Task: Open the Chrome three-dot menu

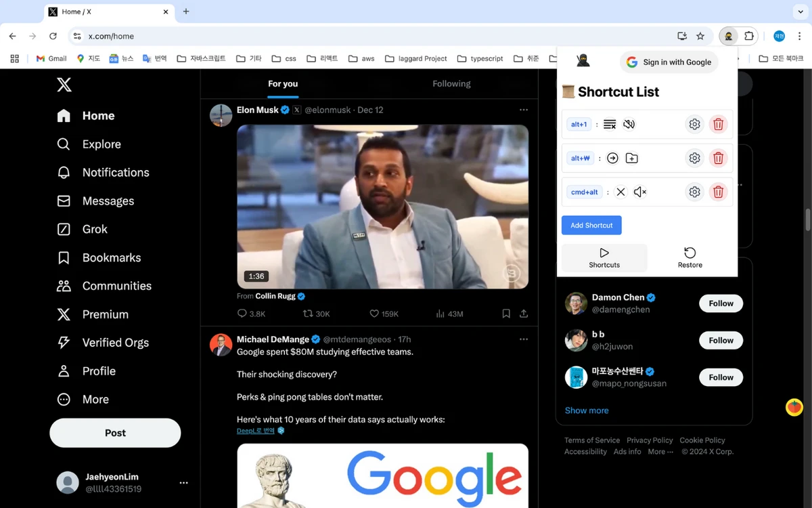Action: (799, 36)
